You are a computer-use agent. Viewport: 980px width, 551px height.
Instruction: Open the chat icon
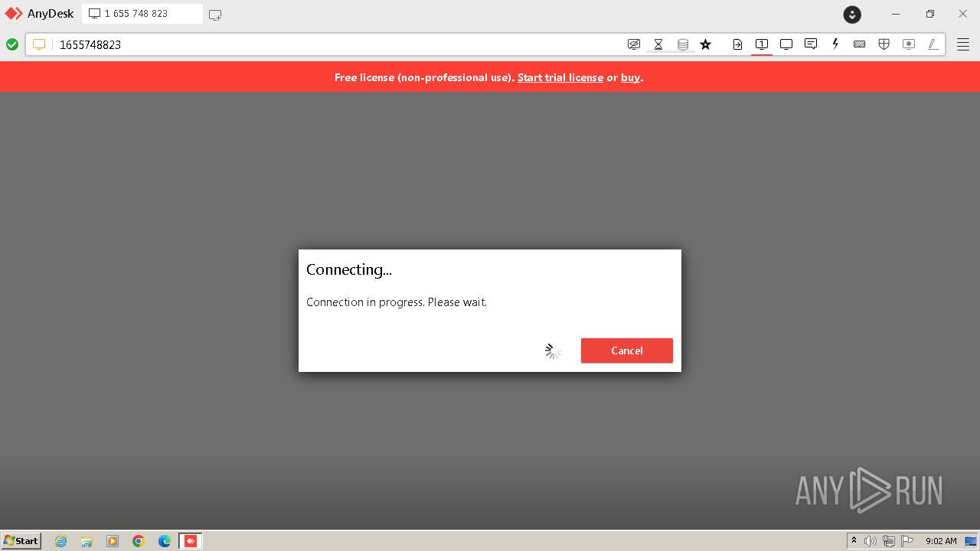point(811,44)
